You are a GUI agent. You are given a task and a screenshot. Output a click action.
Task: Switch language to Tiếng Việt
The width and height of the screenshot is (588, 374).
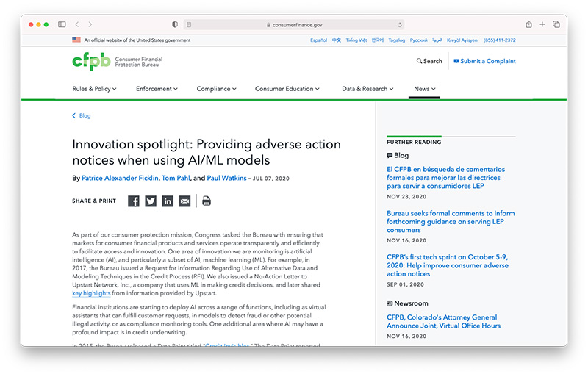click(x=356, y=40)
